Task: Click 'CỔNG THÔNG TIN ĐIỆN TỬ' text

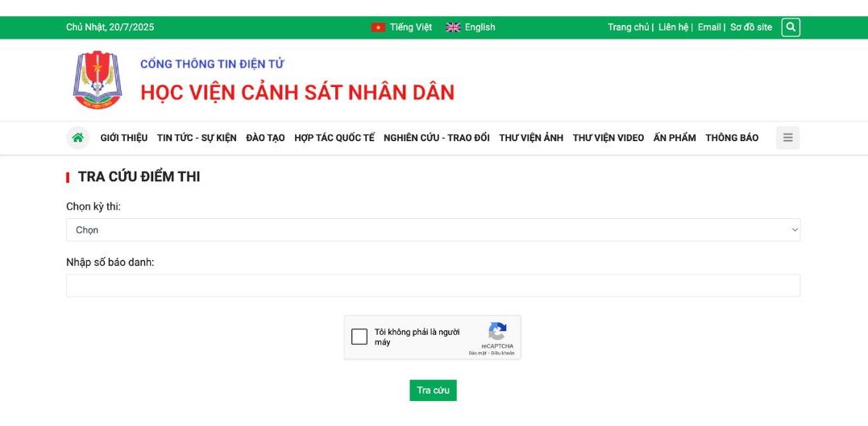Action: click(x=212, y=64)
